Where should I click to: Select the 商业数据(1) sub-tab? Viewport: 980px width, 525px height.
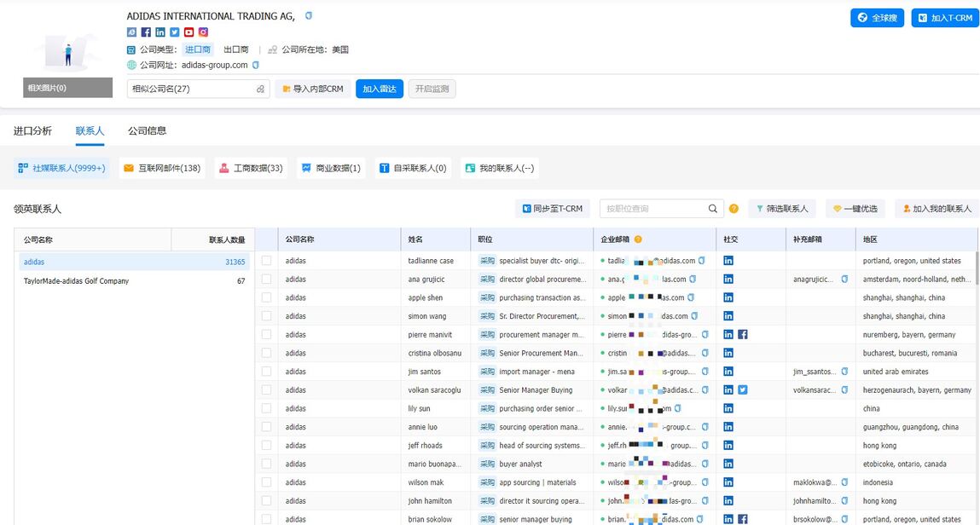coord(331,168)
